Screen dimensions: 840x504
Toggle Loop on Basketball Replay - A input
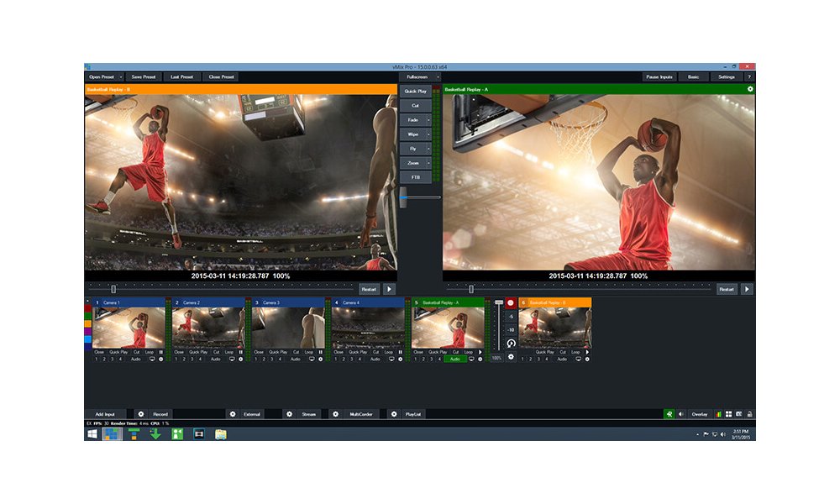[467, 351]
